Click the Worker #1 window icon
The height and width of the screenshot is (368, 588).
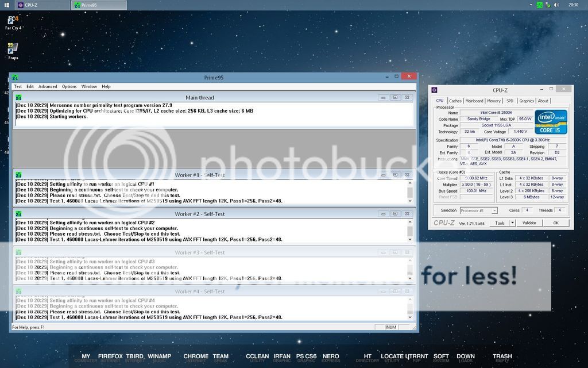[18, 175]
